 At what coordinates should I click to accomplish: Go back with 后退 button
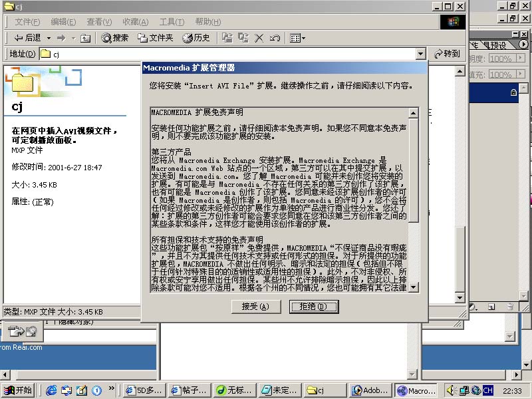27,38
